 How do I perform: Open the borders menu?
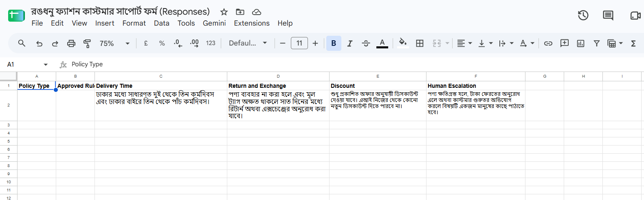[x=420, y=43]
